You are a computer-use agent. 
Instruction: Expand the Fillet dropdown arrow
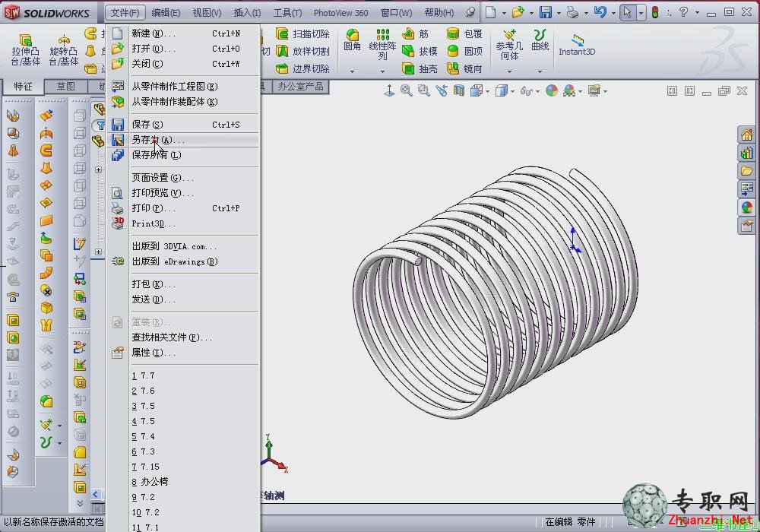(x=353, y=71)
